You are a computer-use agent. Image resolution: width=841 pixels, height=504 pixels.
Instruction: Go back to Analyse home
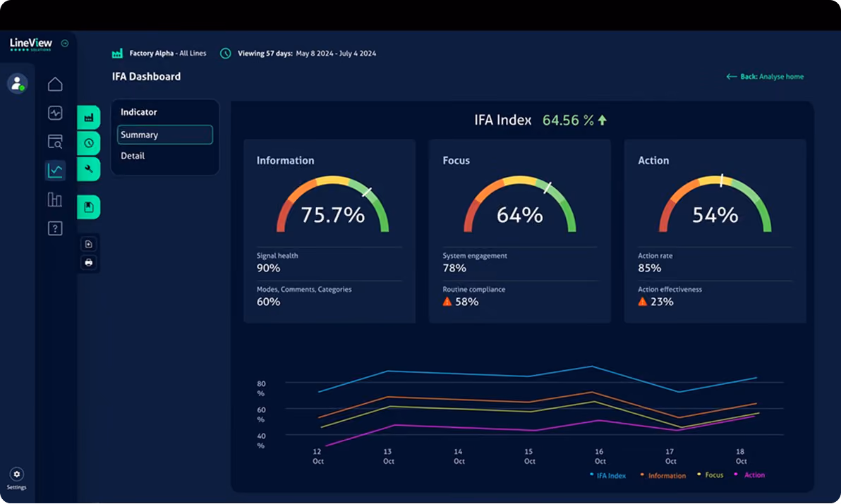coord(766,77)
